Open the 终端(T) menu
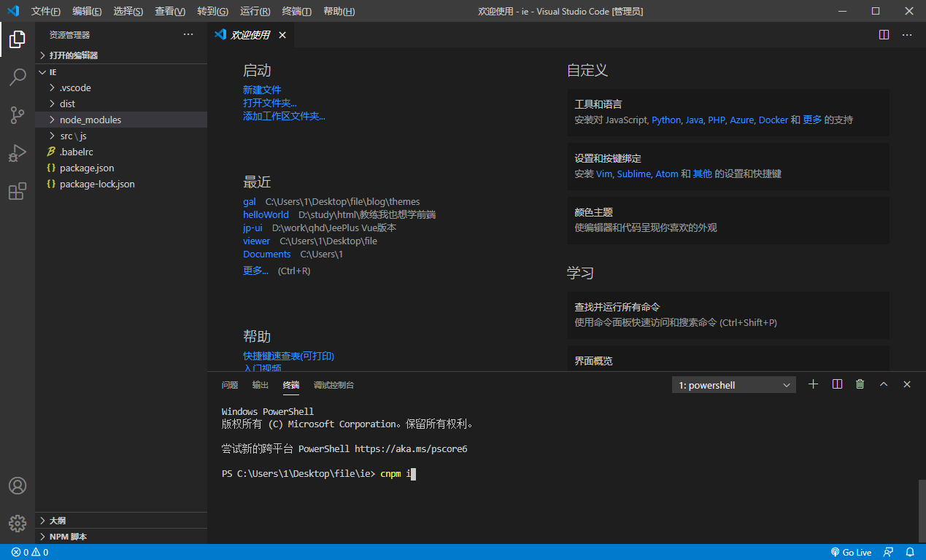Viewport: 926px width, 560px height. click(297, 11)
